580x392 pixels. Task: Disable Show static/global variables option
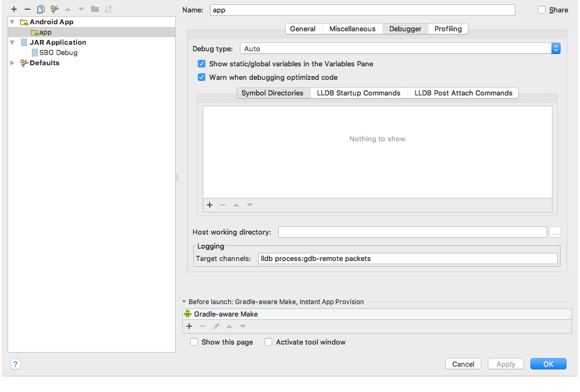(x=202, y=64)
